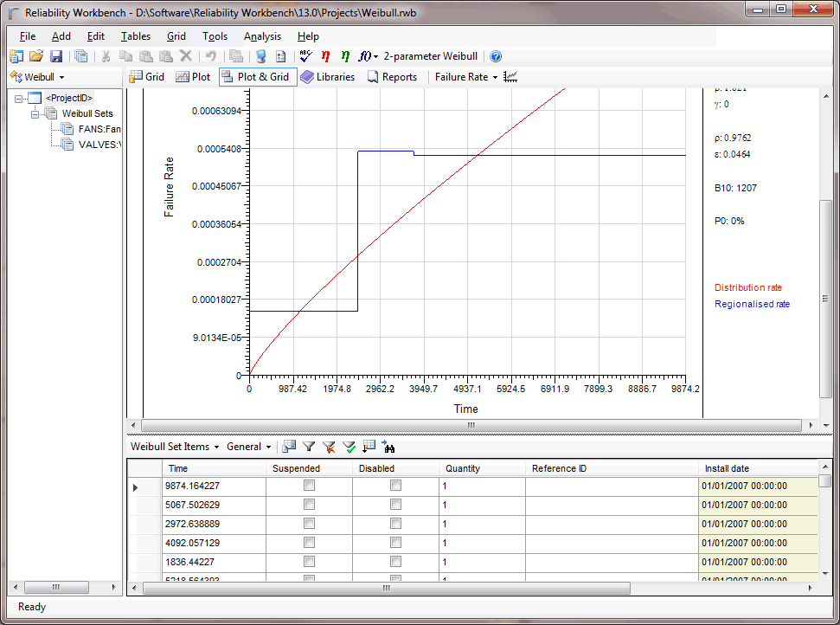The height and width of the screenshot is (625, 840).
Task: Open the Failure Rate plot type dropdown
Action: point(495,77)
